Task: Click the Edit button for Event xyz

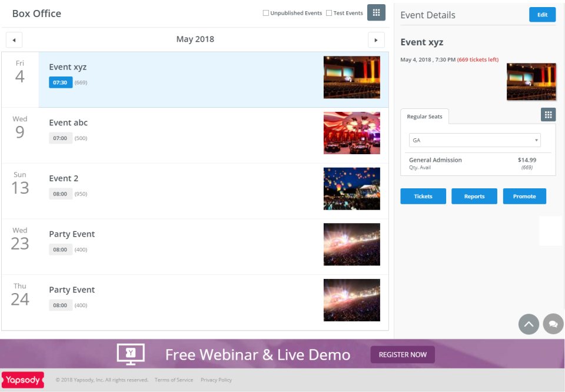Action: pos(542,14)
